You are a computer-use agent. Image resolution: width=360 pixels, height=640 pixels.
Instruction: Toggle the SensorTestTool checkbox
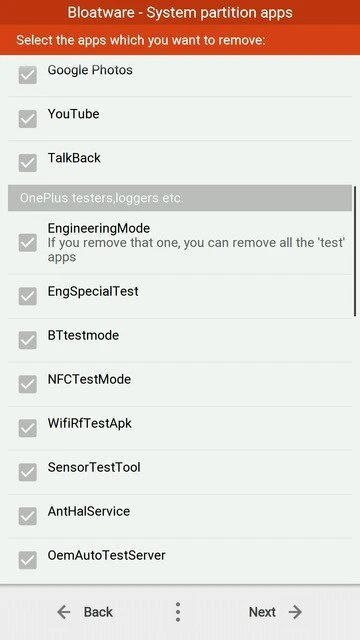(28, 472)
